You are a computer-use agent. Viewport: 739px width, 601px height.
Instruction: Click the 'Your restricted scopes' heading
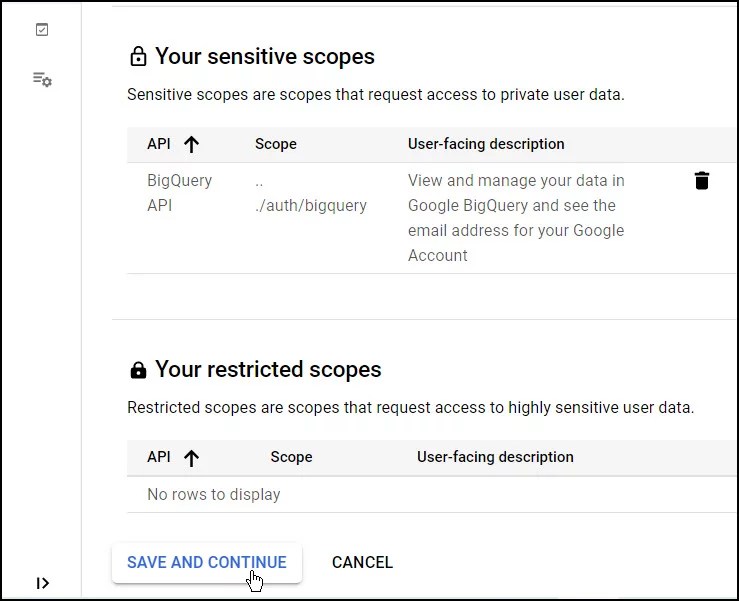[x=268, y=370]
